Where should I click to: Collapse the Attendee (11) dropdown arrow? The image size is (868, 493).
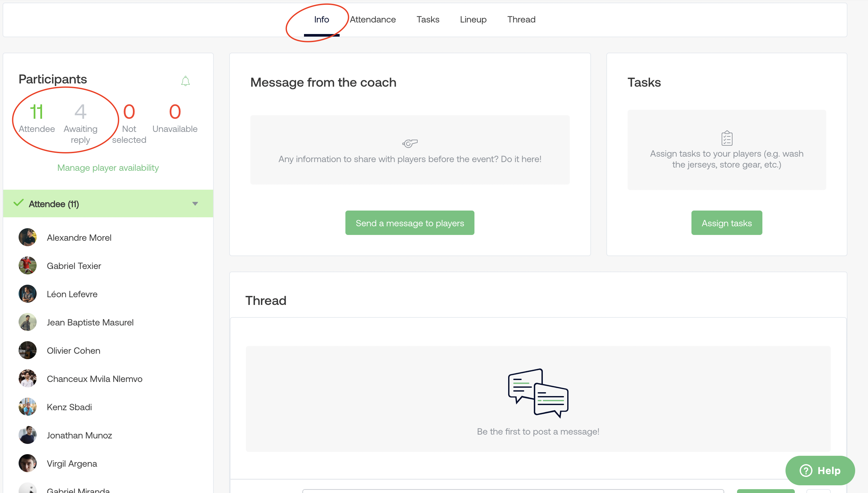(195, 203)
